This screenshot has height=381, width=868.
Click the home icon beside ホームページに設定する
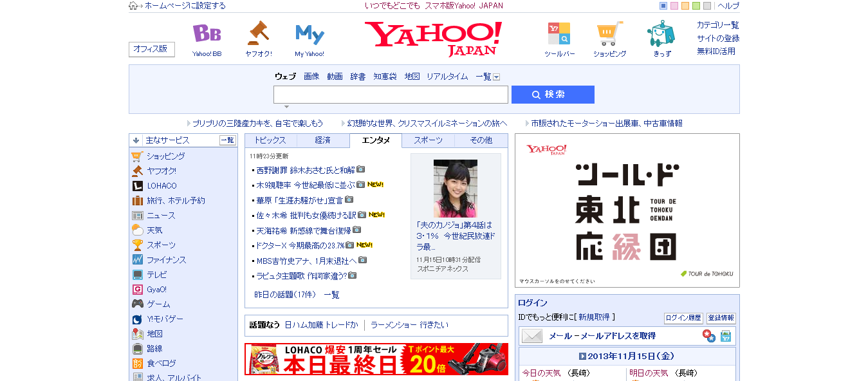click(133, 6)
